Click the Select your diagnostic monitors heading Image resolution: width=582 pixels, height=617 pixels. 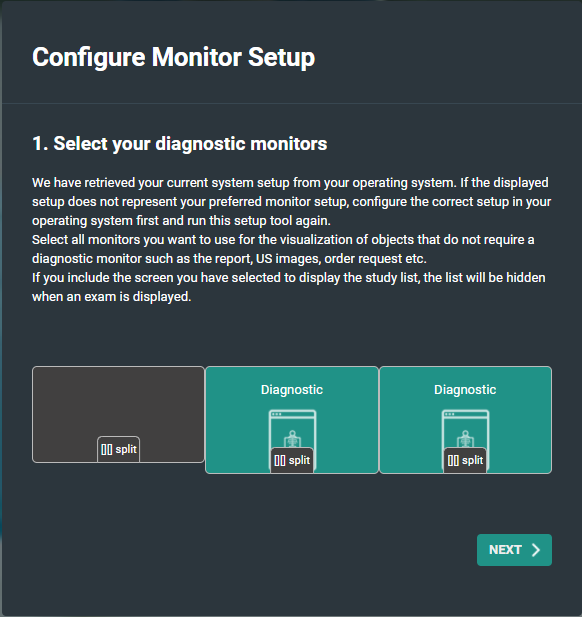(x=179, y=144)
